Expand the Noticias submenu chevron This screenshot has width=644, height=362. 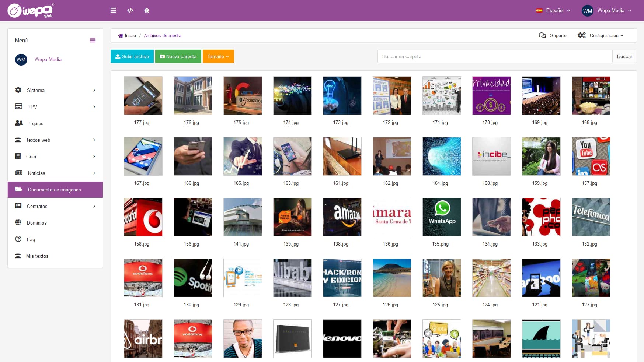pos(94,173)
